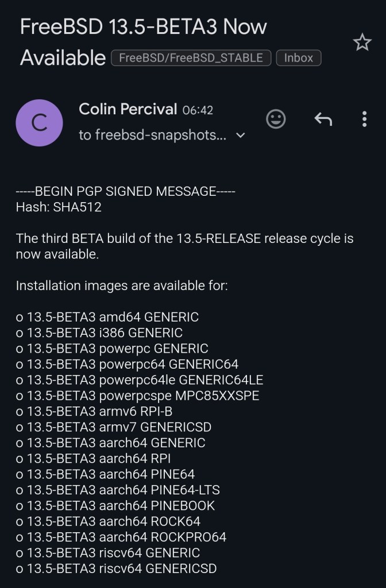The image size is (386, 588).
Task: Tap the "to freebsd-snapshots..." recipient line
Action: (x=152, y=136)
